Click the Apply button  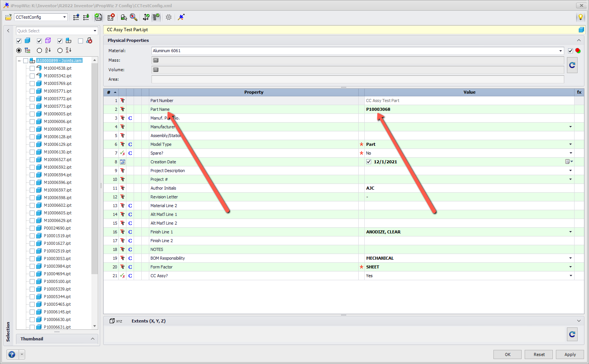(570, 354)
